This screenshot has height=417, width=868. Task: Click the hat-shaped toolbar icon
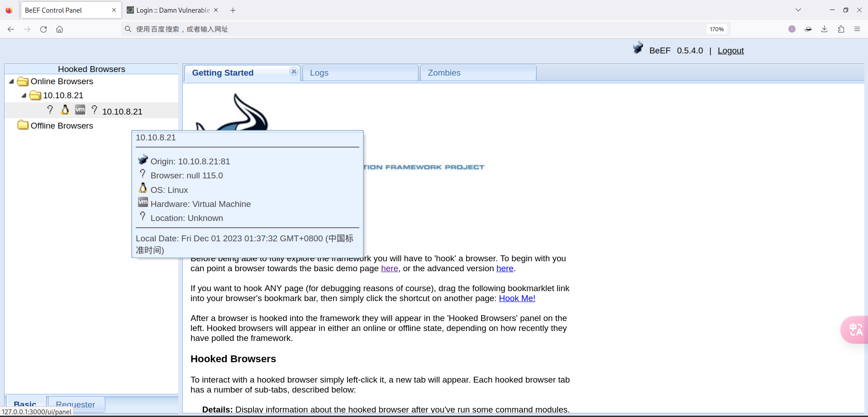tap(808, 29)
